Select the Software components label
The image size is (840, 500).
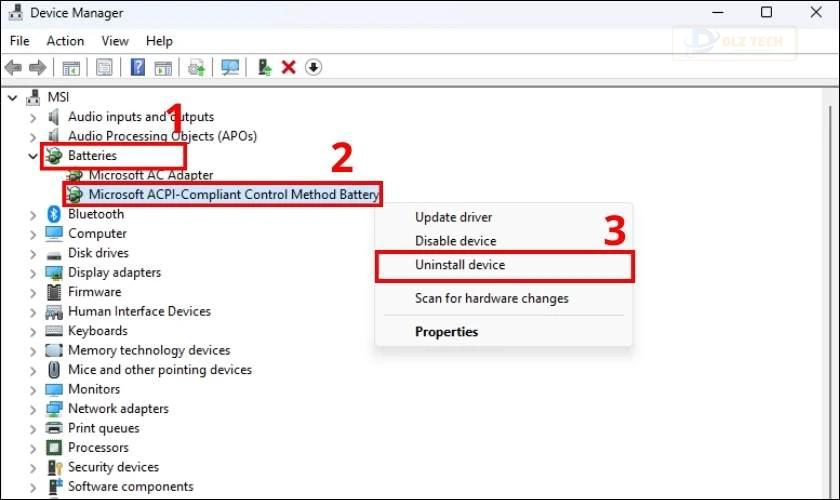[131, 486]
